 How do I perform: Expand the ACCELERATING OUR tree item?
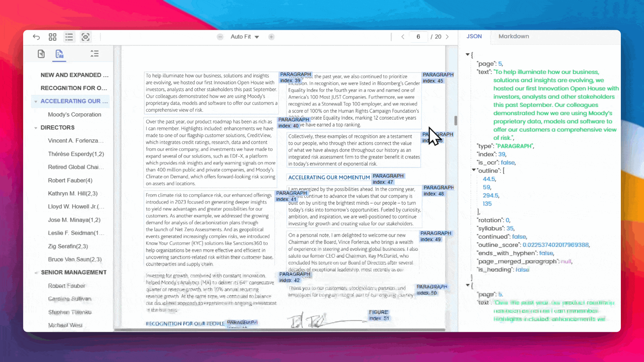[35, 101]
